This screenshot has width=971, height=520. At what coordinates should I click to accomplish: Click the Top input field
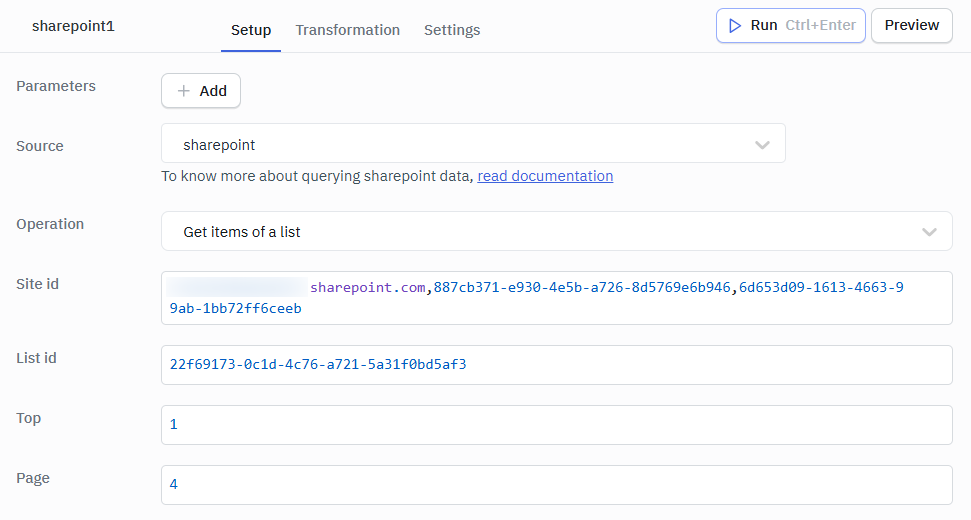557,425
